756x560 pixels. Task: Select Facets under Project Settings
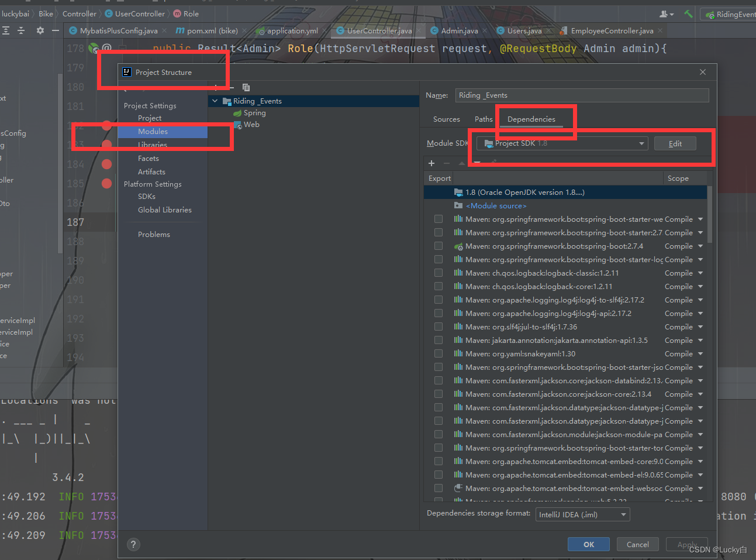(x=149, y=159)
